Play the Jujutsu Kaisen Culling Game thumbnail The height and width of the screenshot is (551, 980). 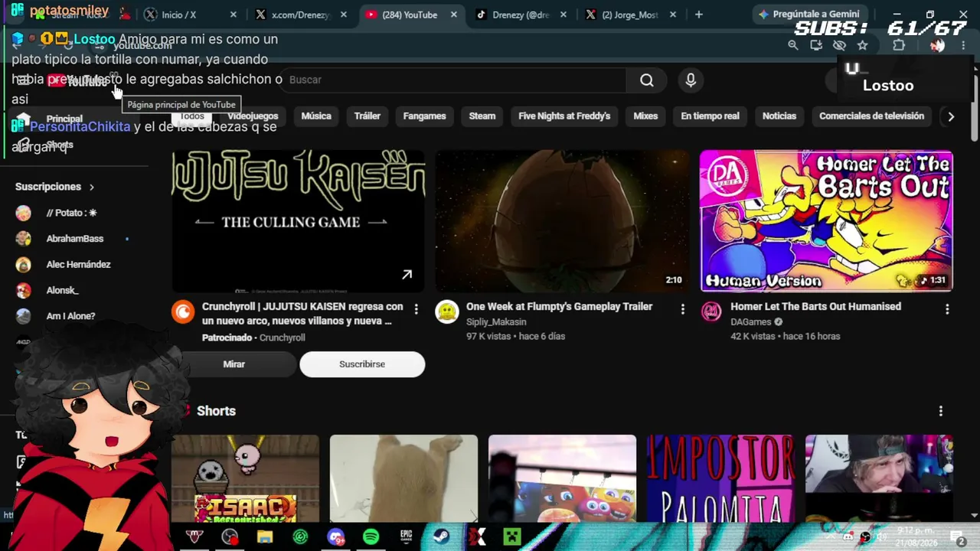click(299, 221)
